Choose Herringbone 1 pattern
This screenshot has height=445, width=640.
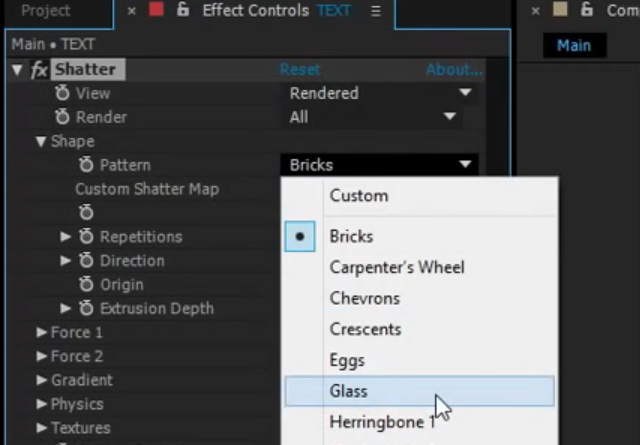point(420,422)
